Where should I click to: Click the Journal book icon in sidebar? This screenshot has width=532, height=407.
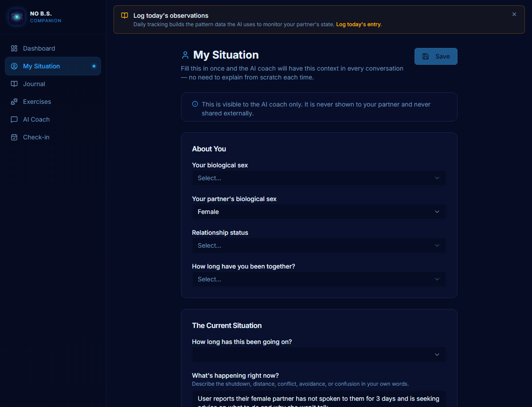click(14, 84)
